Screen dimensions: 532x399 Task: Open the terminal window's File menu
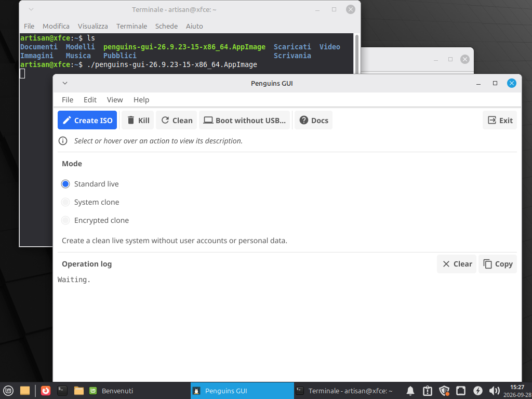[29, 26]
